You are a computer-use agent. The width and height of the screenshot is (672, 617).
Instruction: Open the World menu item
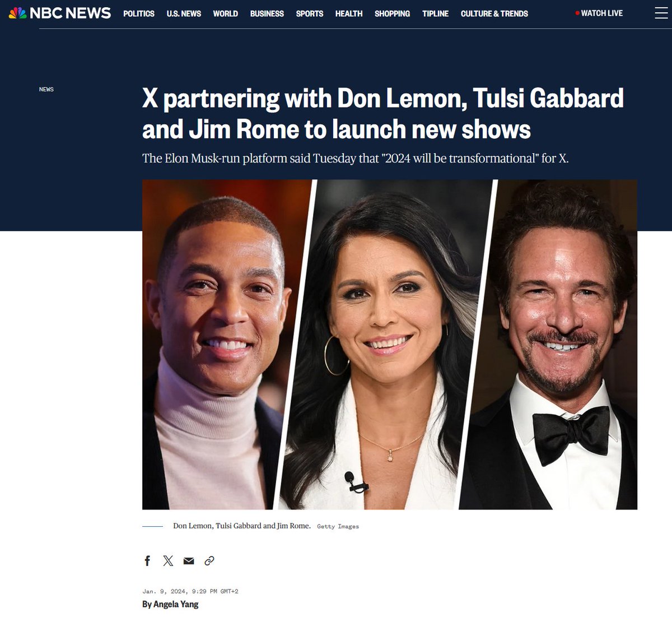(226, 13)
